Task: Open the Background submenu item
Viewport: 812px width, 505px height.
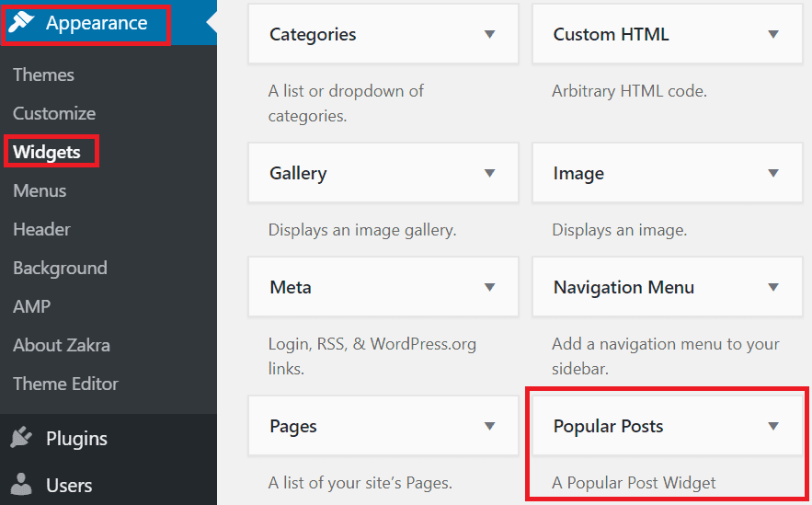Action: [x=60, y=269]
